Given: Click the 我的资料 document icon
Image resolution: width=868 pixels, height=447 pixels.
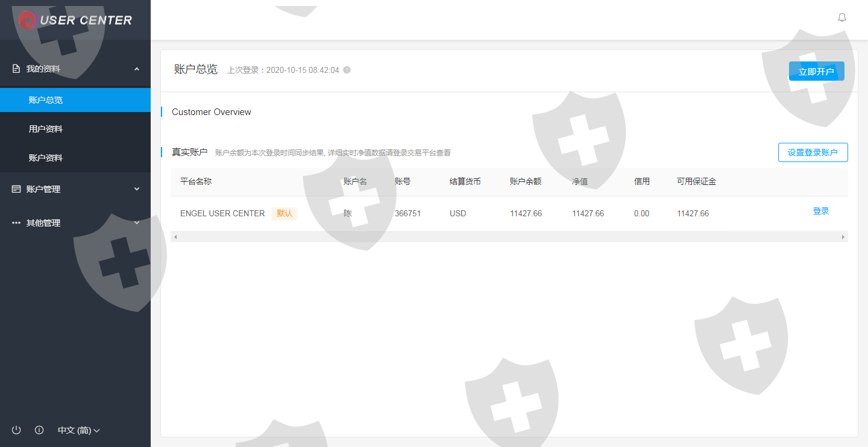Looking at the screenshot, I should (x=16, y=69).
